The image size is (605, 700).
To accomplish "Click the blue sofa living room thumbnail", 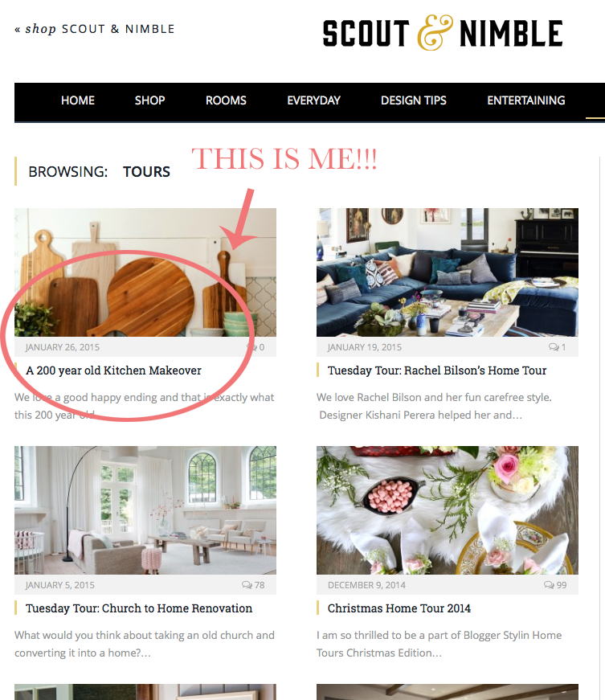I will pos(447,272).
